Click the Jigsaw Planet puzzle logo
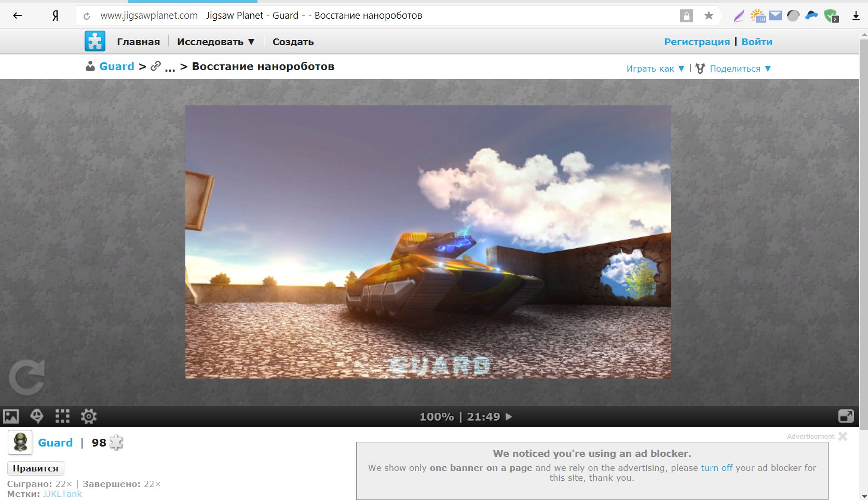The image size is (868, 500). pyautogui.click(x=95, y=41)
